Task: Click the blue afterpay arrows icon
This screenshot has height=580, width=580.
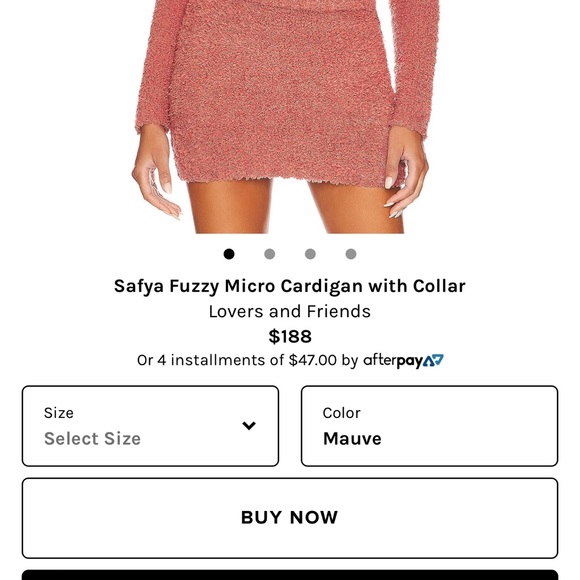Action: pyautogui.click(x=434, y=361)
